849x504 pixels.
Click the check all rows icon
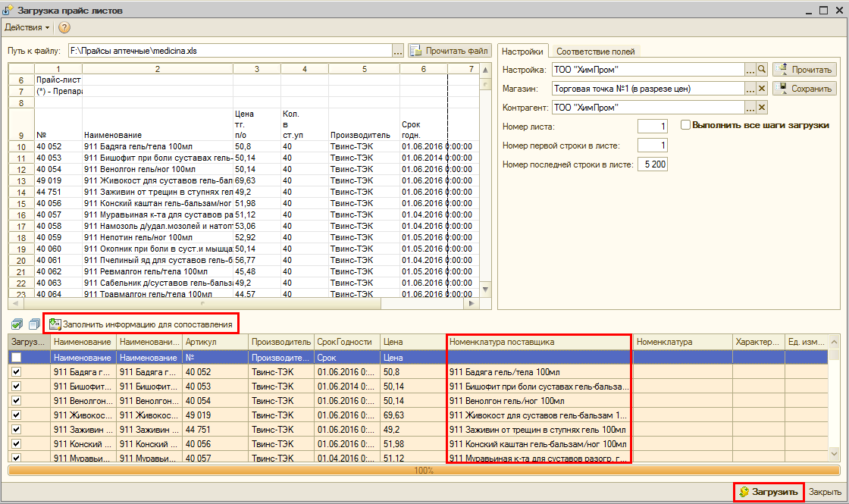(x=17, y=324)
